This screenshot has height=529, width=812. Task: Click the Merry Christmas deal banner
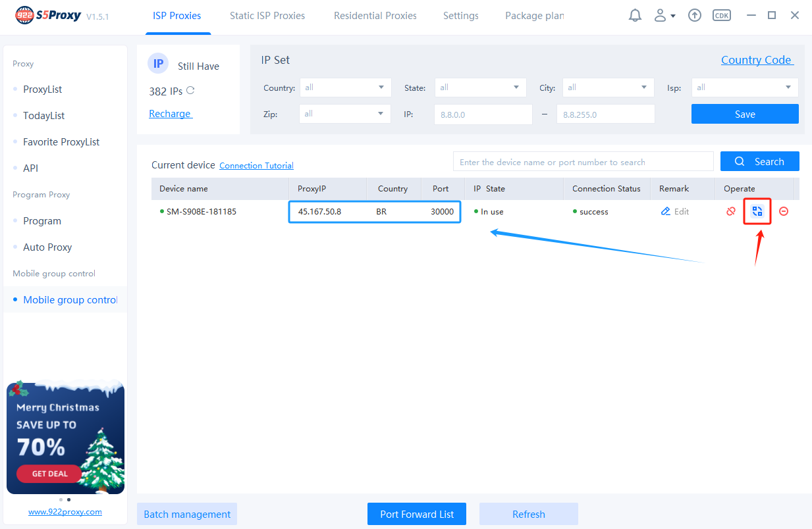(65, 438)
